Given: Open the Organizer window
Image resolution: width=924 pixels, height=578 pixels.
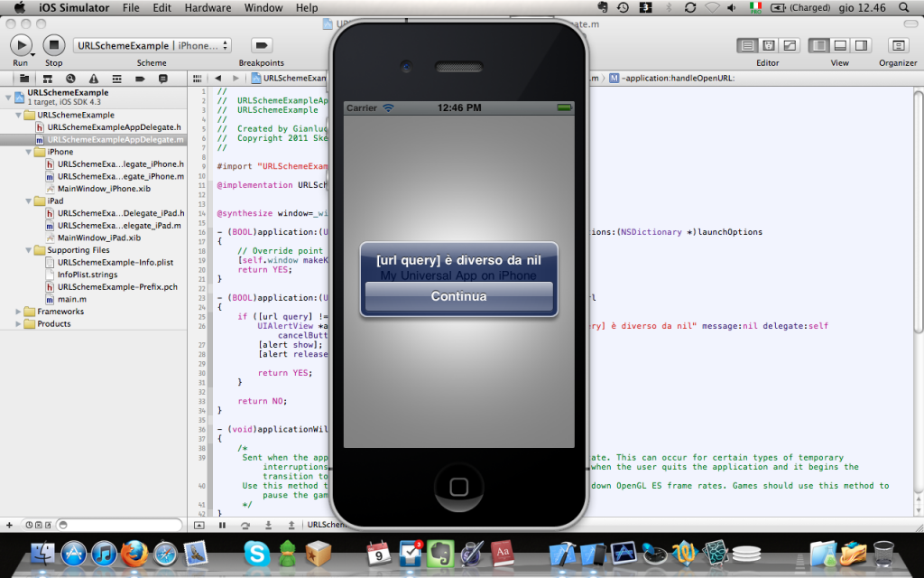Looking at the screenshot, I should [x=897, y=45].
